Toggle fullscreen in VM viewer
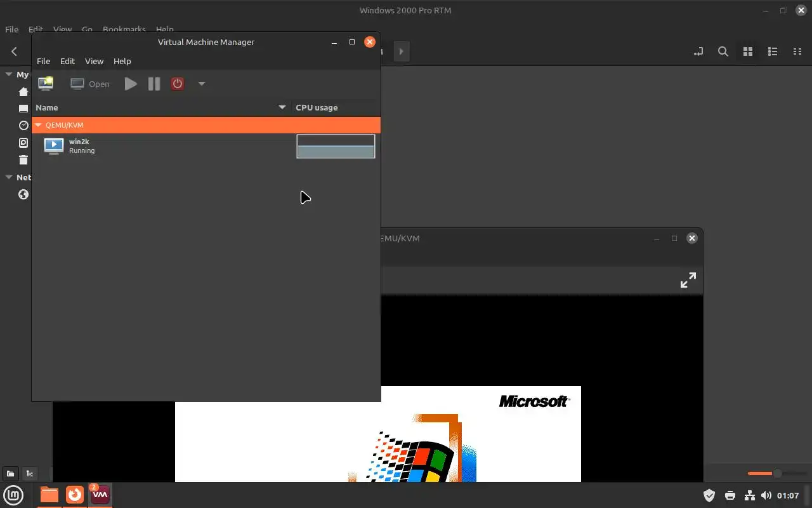812x508 pixels. point(688,280)
